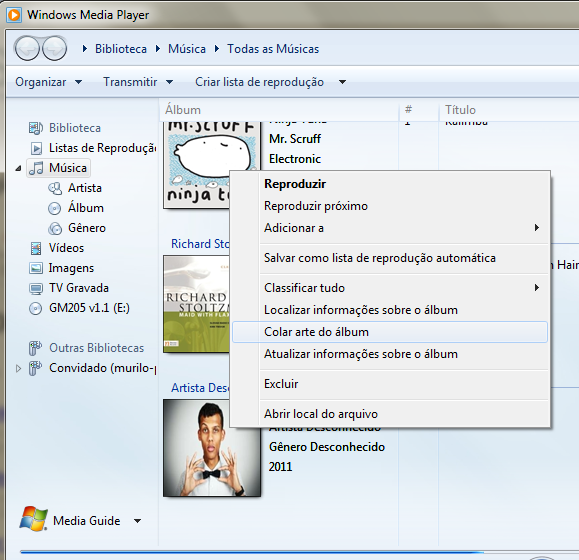The width and height of the screenshot is (579, 560).
Task: Select Vídeos in the navigation tree
Action: pos(66,248)
